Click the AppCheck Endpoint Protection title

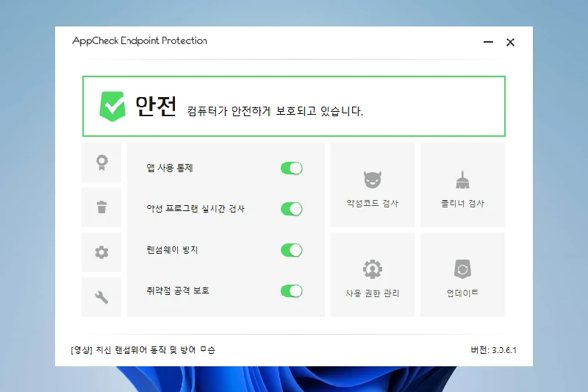pos(140,41)
